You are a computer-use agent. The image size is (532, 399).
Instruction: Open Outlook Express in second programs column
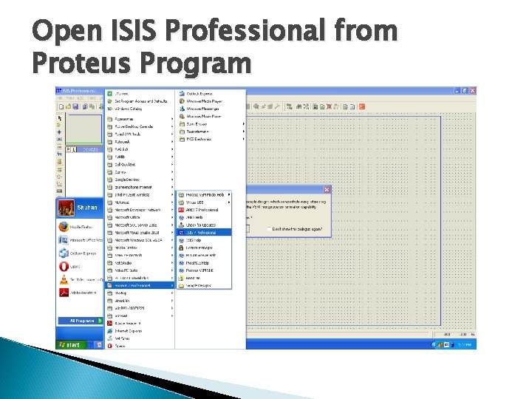pyautogui.click(x=211, y=94)
